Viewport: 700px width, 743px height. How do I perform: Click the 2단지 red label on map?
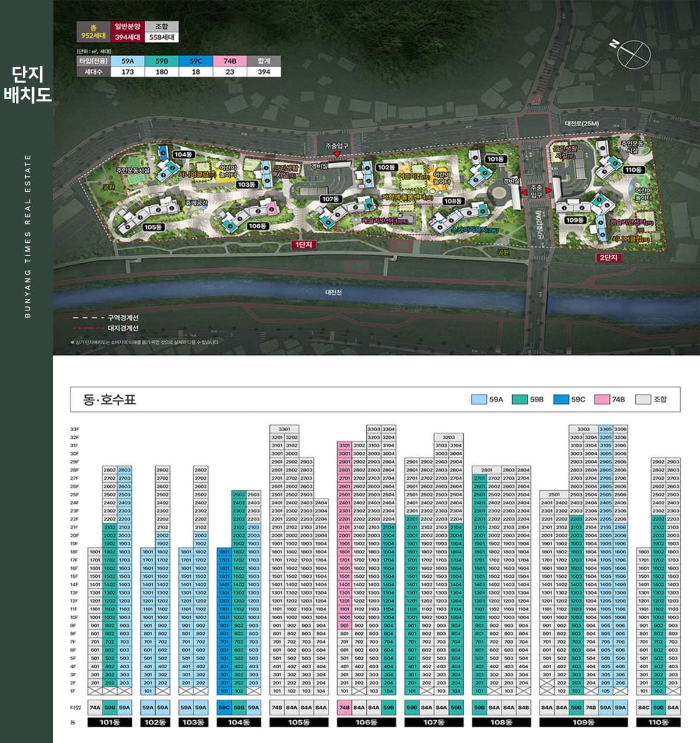(608, 257)
